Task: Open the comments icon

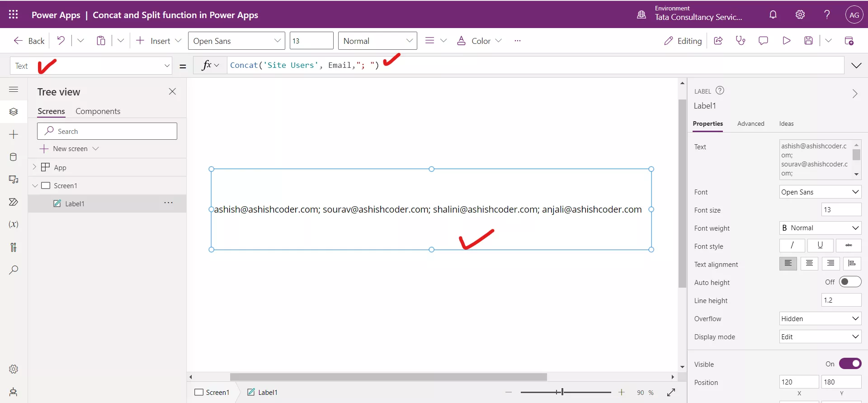Action: 763,41
